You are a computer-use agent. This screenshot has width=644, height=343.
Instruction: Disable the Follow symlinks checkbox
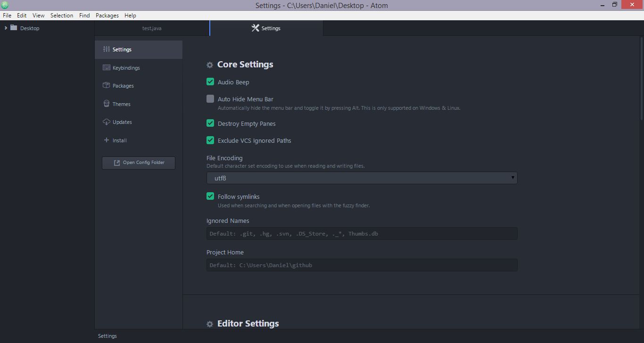coord(210,196)
